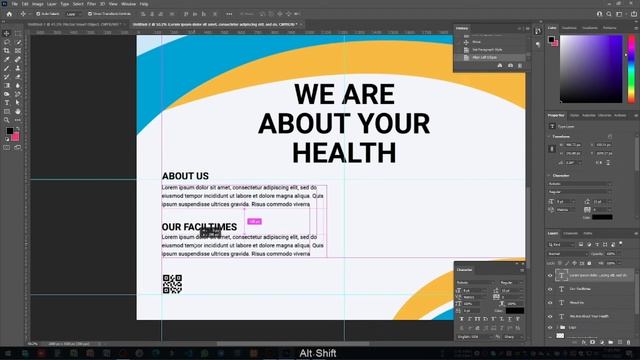Open font style Regular dropdown in Character panel
This screenshot has width=640, height=360.
pyautogui.click(x=511, y=282)
